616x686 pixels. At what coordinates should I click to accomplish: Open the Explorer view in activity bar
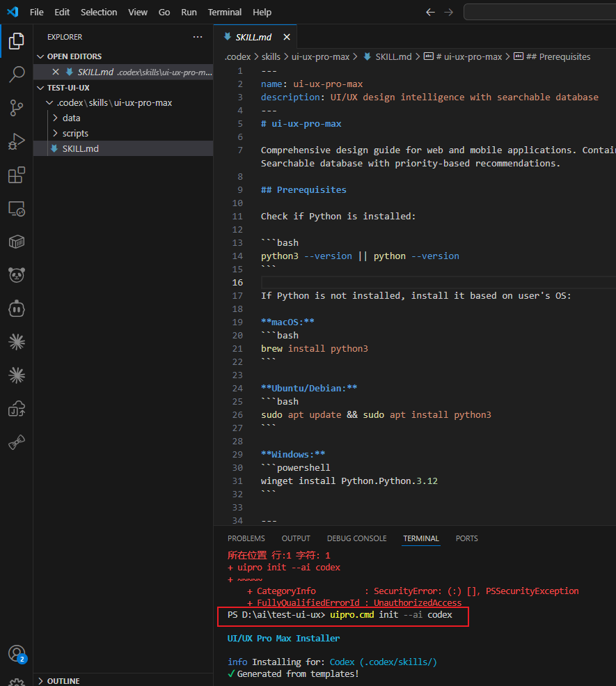click(x=16, y=40)
